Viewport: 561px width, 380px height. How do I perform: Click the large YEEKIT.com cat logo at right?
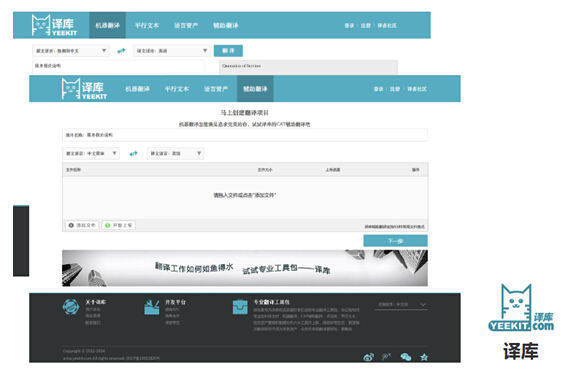521,308
